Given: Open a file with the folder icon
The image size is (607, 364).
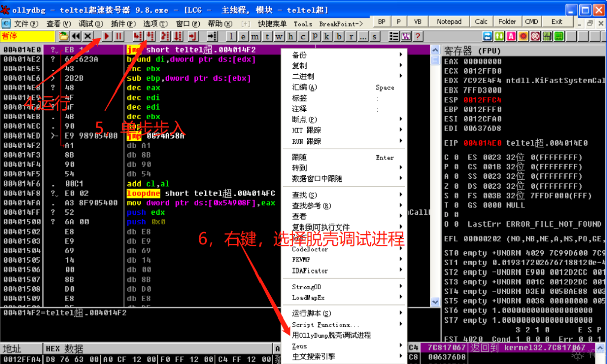Looking at the screenshot, I should click(x=64, y=36).
